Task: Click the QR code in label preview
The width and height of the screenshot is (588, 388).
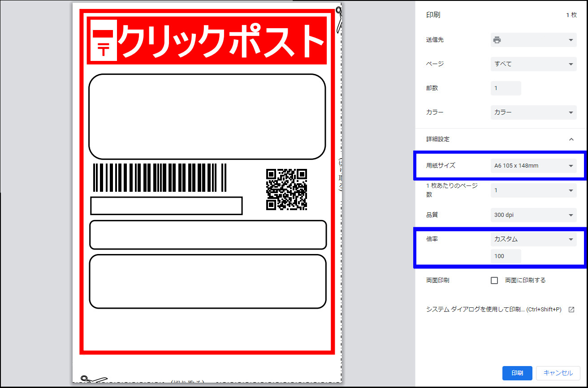Action: (x=286, y=189)
